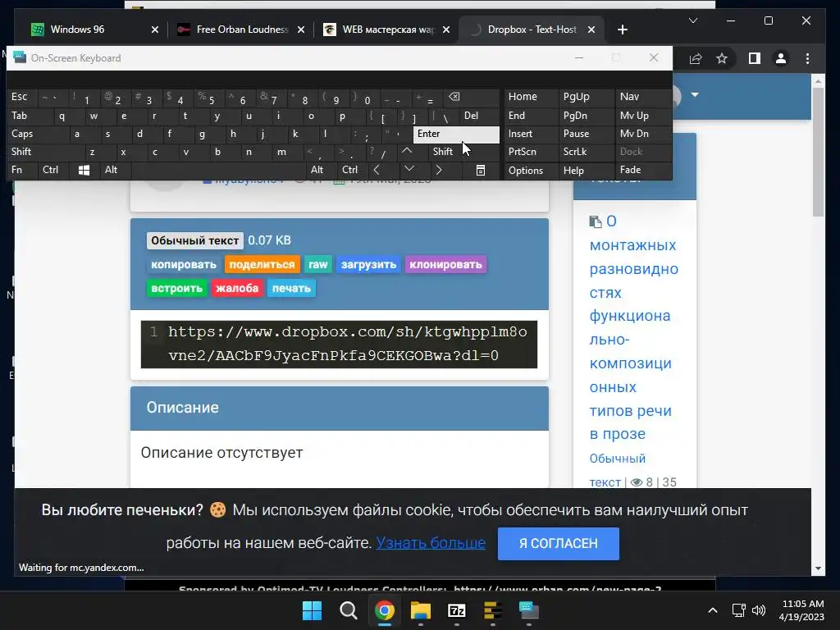Click the Nav key on keyboard
This screenshot has height=630, width=840.
(x=643, y=97)
